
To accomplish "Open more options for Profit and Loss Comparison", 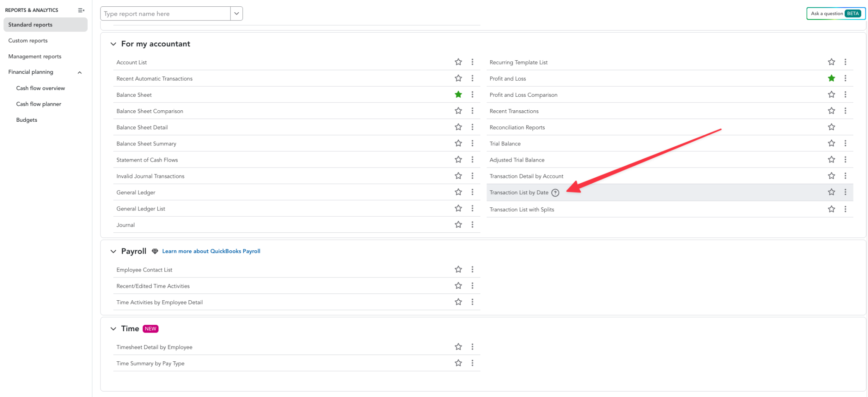I will [845, 95].
